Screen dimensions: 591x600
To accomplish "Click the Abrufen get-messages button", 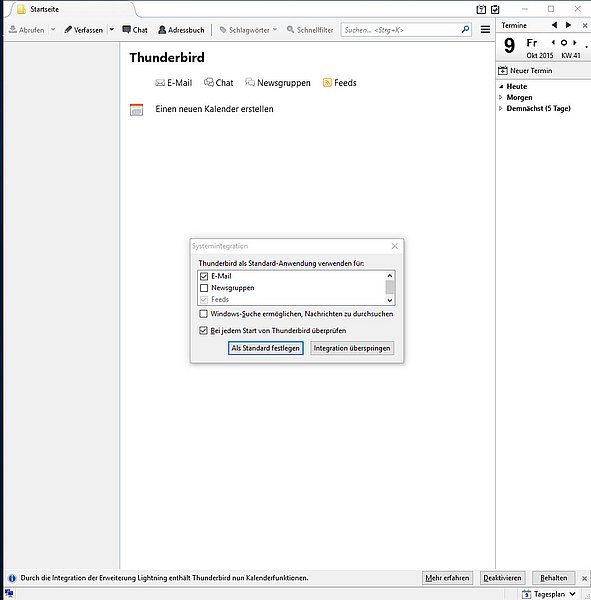I will coord(26,30).
